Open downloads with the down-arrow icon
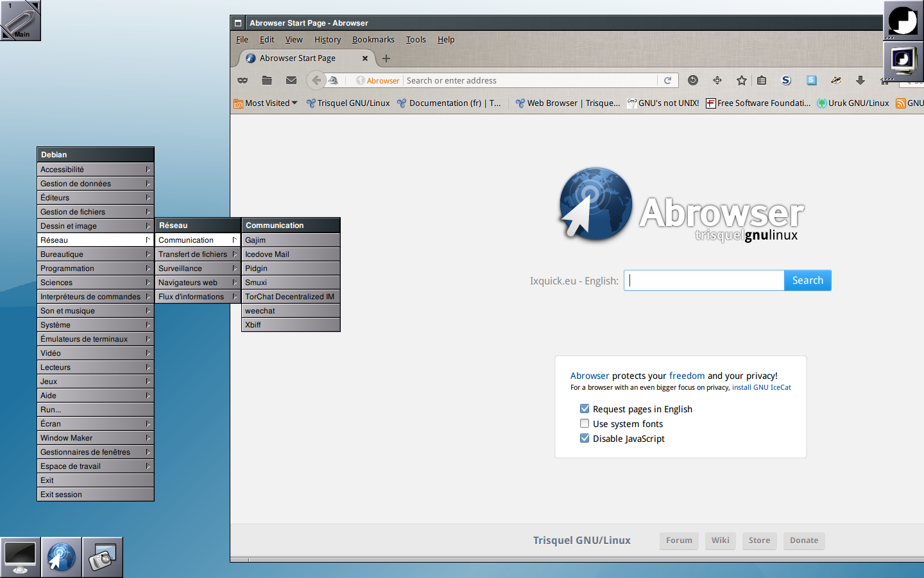This screenshot has width=924, height=578. pyautogui.click(x=860, y=80)
